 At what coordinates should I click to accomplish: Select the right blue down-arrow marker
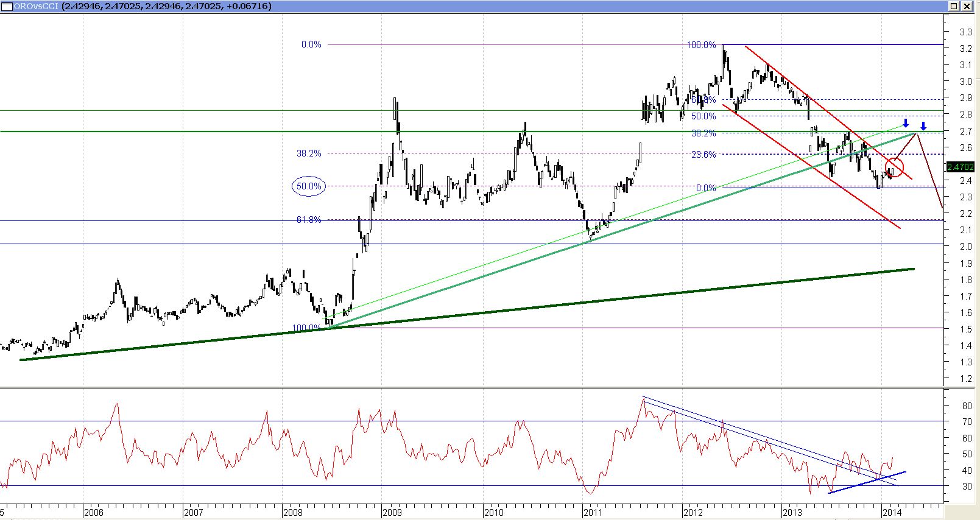point(923,126)
